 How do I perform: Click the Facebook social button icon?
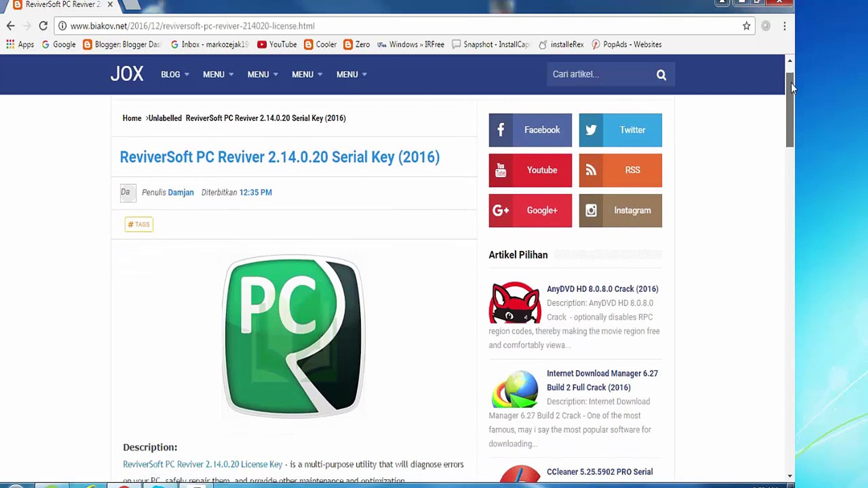click(x=501, y=130)
